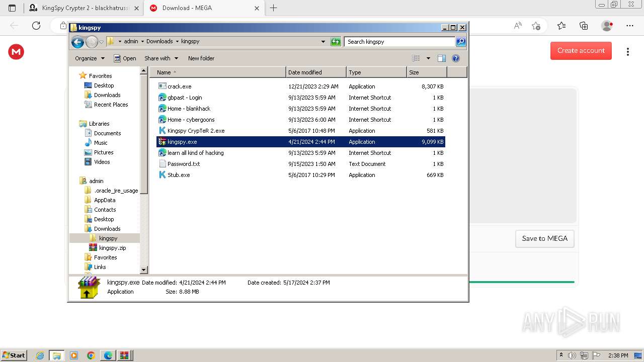Select Videos library in navigation pane
The height and width of the screenshot is (362, 644).
tap(102, 162)
